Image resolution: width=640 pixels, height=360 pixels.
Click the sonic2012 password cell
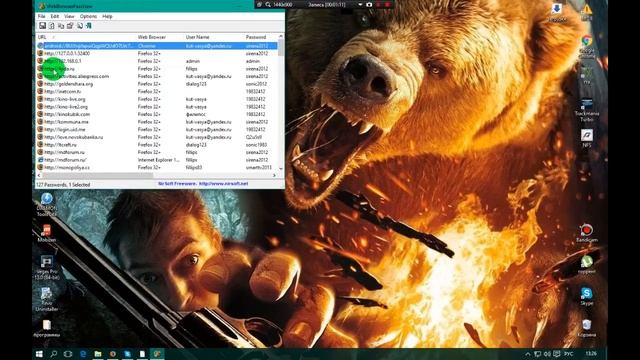(x=256, y=84)
